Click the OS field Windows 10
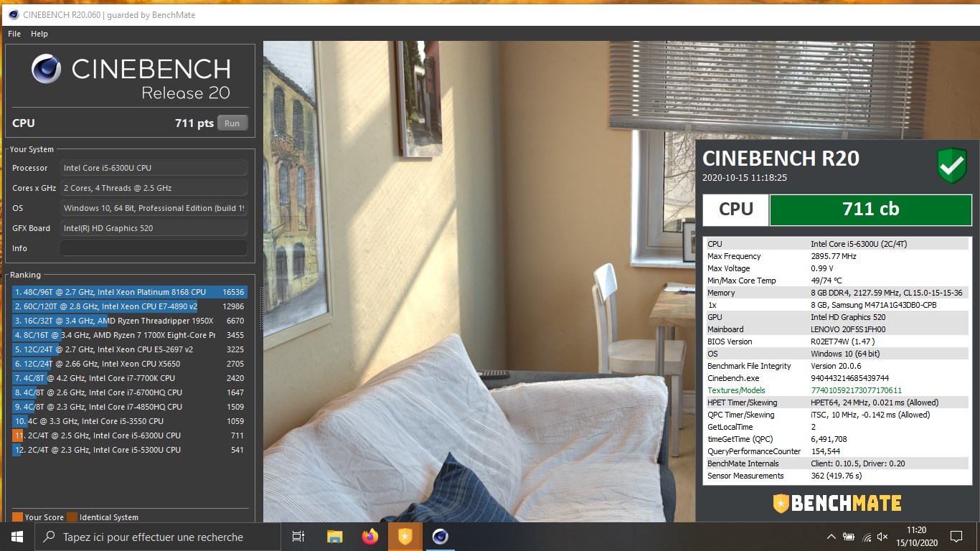The width and height of the screenshot is (980, 551). tap(154, 208)
